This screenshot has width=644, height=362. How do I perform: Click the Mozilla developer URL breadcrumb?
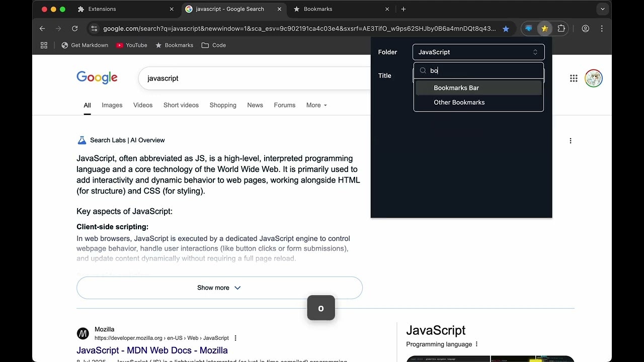(162, 338)
